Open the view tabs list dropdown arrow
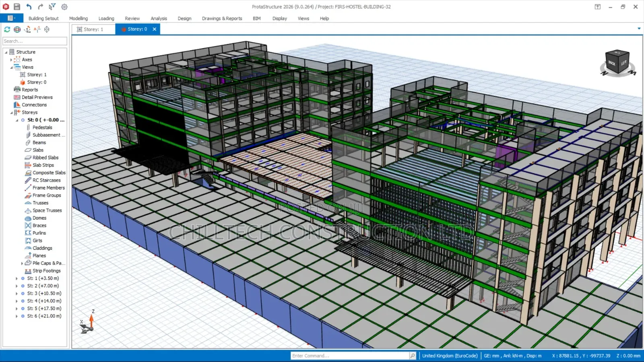This screenshot has height=362, width=644. pyautogui.click(x=639, y=29)
